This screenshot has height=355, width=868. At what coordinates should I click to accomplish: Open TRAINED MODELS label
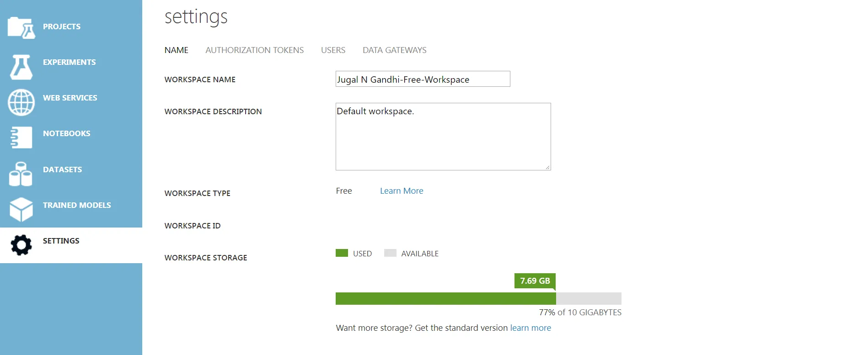click(x=77, y=205)
